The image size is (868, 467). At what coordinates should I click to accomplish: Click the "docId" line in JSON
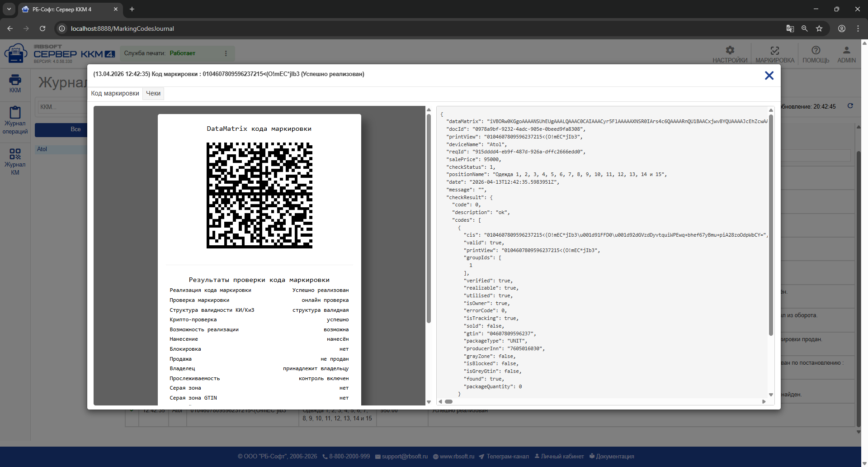click(x=516, y=129)
